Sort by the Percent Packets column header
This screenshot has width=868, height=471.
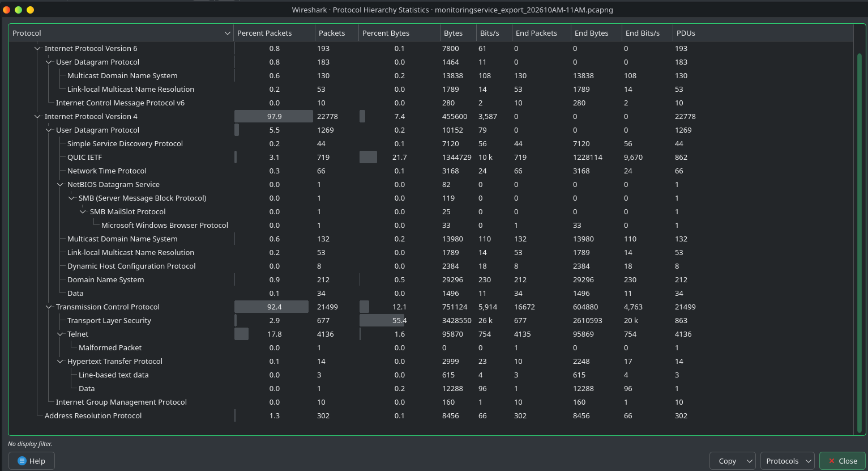(263, 33)
